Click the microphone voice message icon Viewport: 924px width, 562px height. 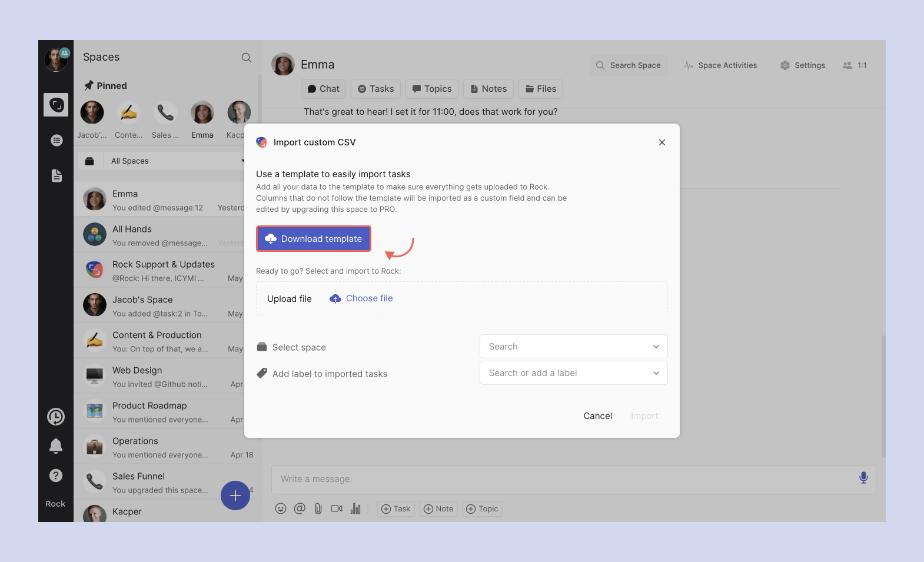(863, 478)
